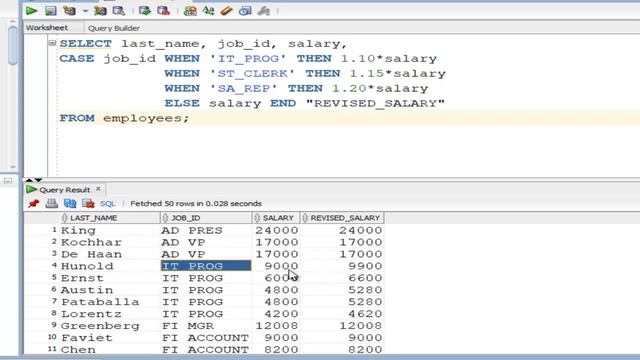Viewport: 640px width, 360px height.
Task: Refresh the query result with blue icon
Action: [x=70, y=203]
